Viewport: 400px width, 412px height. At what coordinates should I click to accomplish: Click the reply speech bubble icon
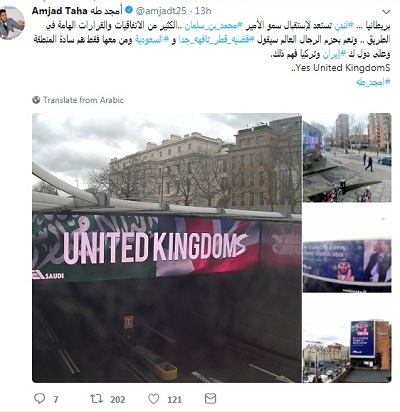(40, 399)
